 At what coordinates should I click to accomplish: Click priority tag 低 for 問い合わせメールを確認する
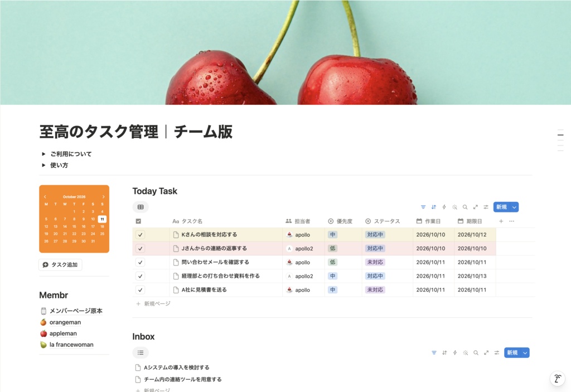click(x=332, y=262)
